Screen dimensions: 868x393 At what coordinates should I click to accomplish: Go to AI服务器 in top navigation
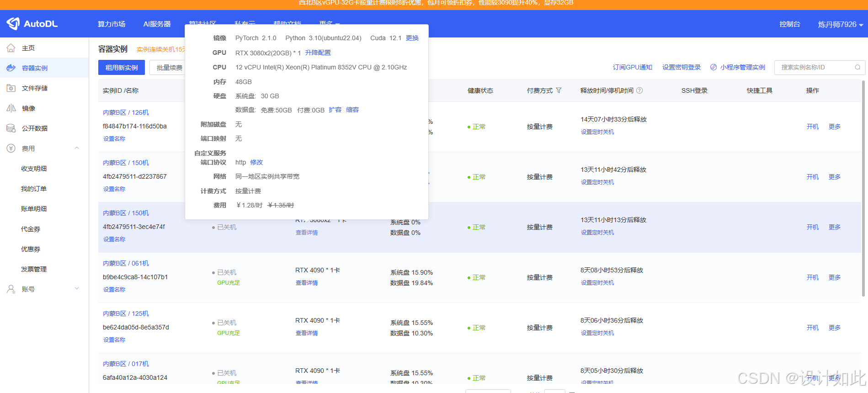click(x=157, y=24)
